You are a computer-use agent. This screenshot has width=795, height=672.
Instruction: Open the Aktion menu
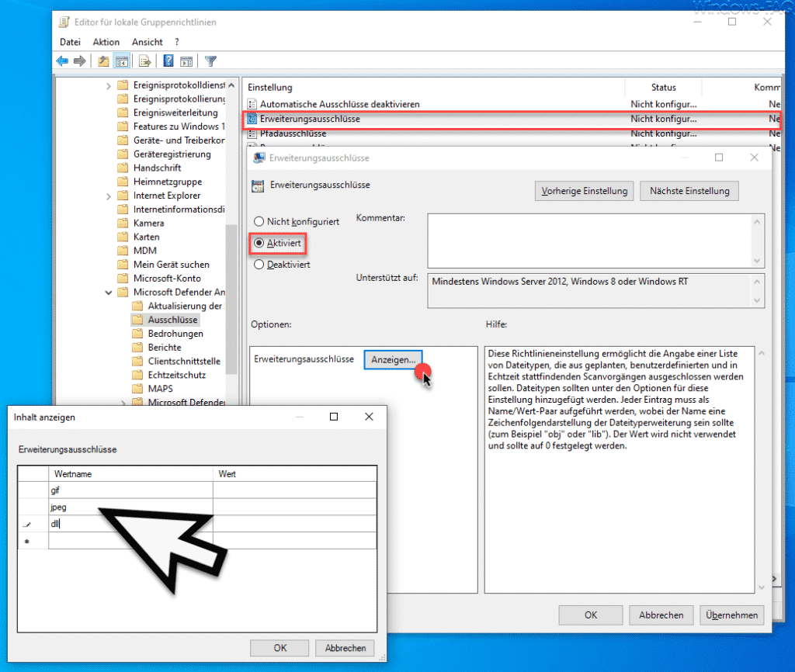106,42
